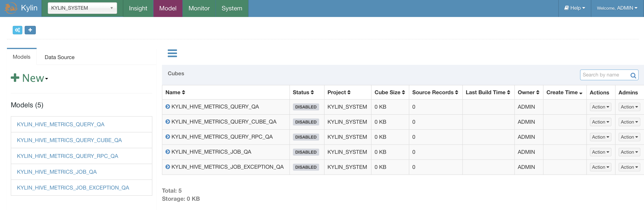The image size is (644, 210).
Task: Open project management gears icon
Action: [x=18, y=30]
